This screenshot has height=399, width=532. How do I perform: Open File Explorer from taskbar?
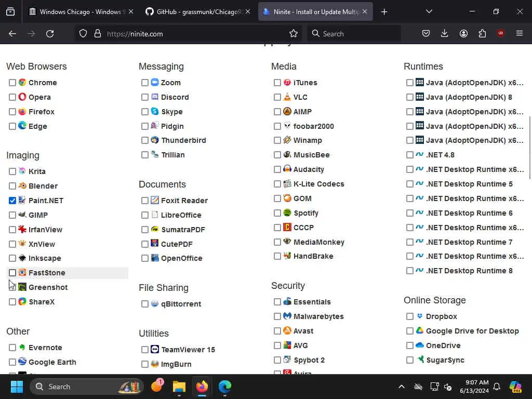tap(179, 387)
